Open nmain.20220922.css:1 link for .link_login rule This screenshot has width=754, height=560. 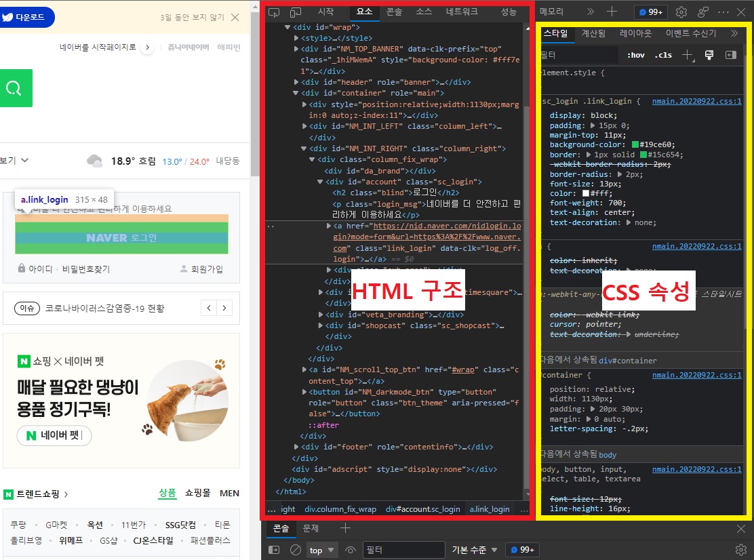(x=697, y=102)
